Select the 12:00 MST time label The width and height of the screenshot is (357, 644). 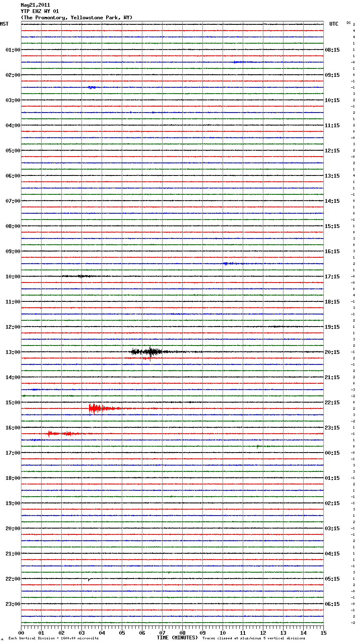[13, 327]
